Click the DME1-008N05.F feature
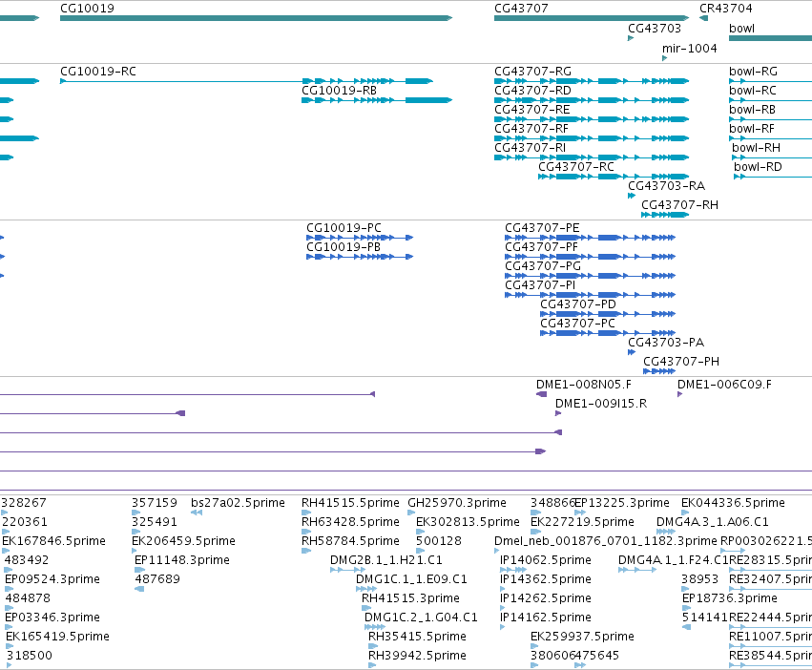Image resolution: width=812 pixels, height=670 pixels. [542, 394]
